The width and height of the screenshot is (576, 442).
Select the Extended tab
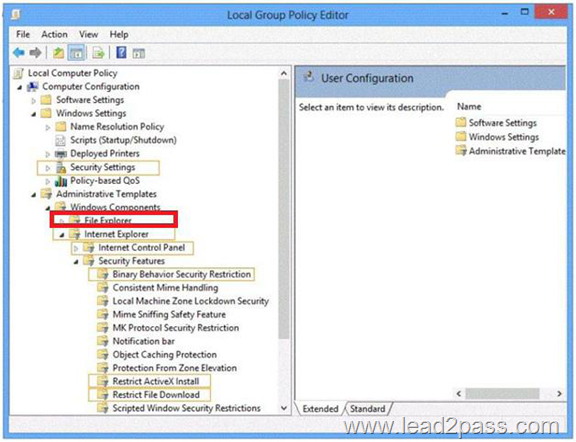[320, 409]
